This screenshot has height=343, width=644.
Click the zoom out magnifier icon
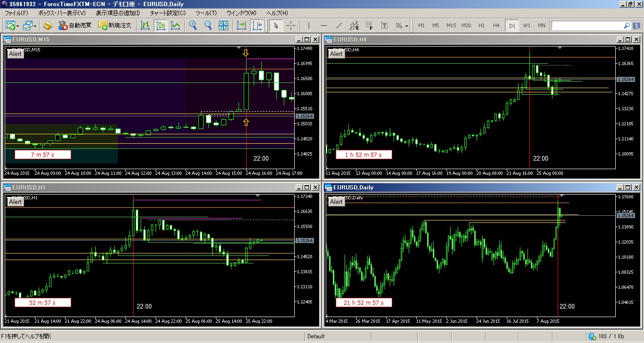pos(208,25)
